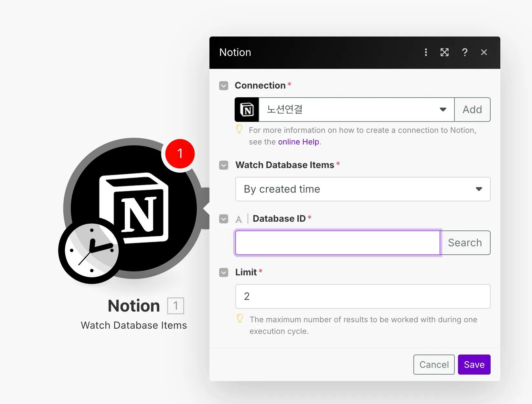This screenshot has width=532, height=404.
Task: Collapse the Connection section chevron
Action: [x=224, y=86]
